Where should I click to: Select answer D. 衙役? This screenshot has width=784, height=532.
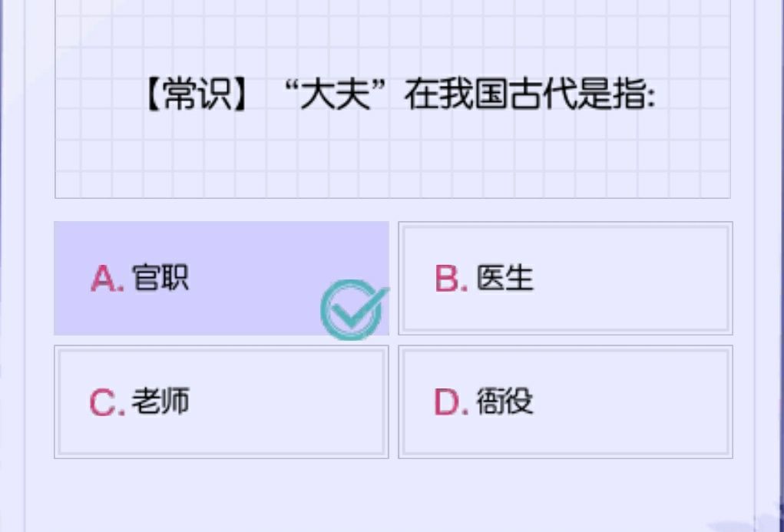[x=565, y=401]
